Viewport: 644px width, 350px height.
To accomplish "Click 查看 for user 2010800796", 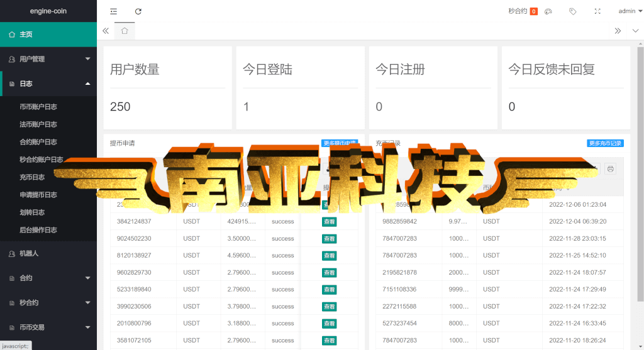I will (x=329, y=324).
